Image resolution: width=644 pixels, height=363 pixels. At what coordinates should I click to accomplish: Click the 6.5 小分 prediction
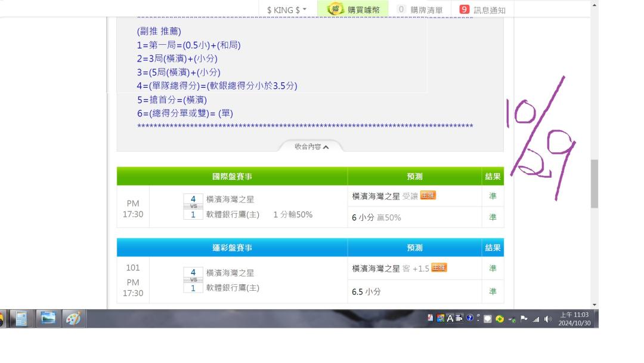(x=366, y=292)
